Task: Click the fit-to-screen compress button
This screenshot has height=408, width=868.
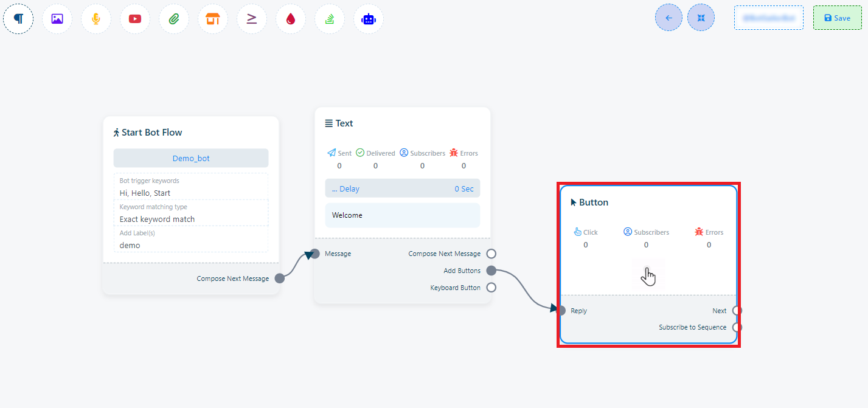Action: click(x=701, y=18)
